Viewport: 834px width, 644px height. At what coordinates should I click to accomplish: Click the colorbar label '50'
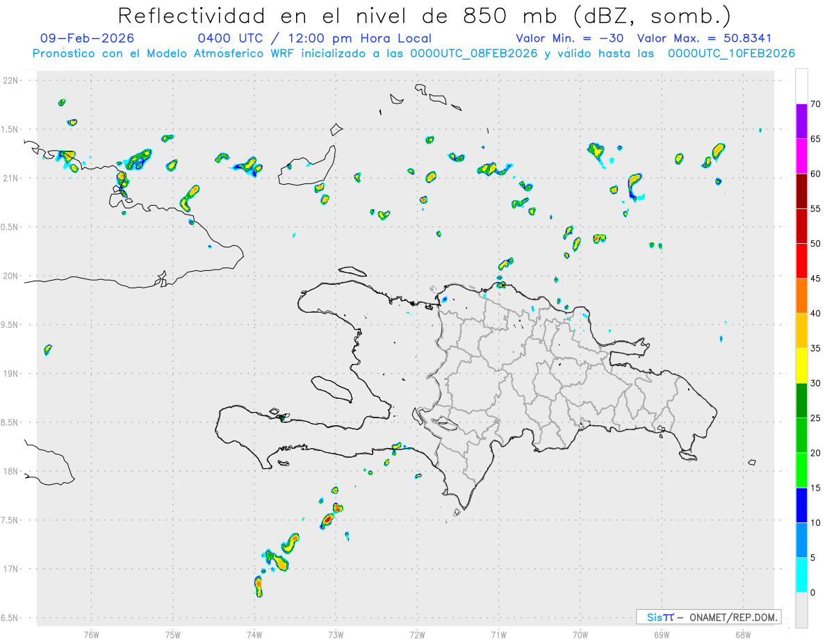(x=816, y=244)
